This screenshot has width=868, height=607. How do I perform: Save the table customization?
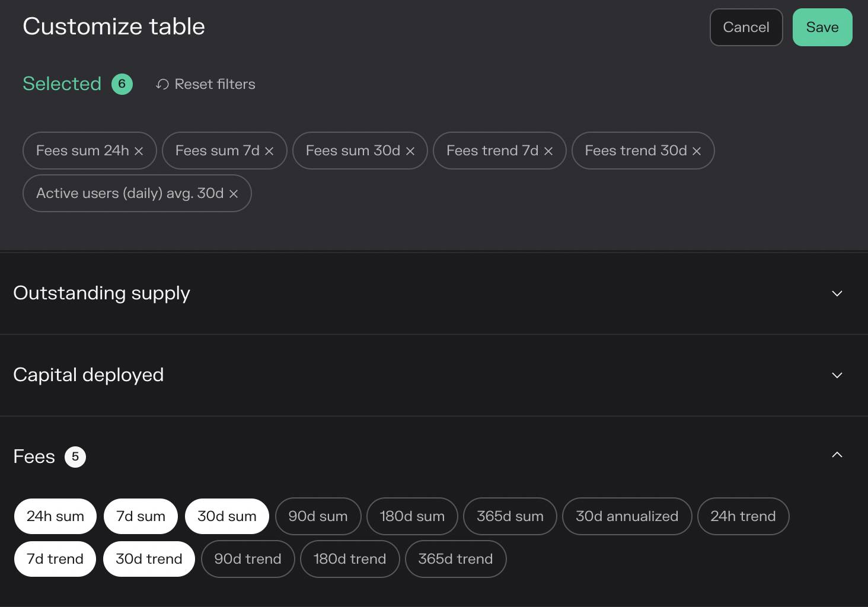[822, 27]
